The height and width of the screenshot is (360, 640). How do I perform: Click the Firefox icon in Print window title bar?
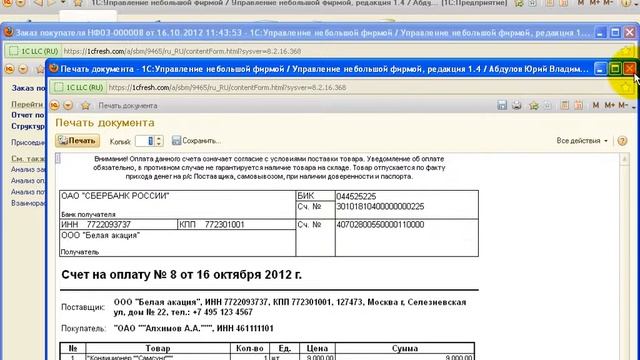pos(53,69)
